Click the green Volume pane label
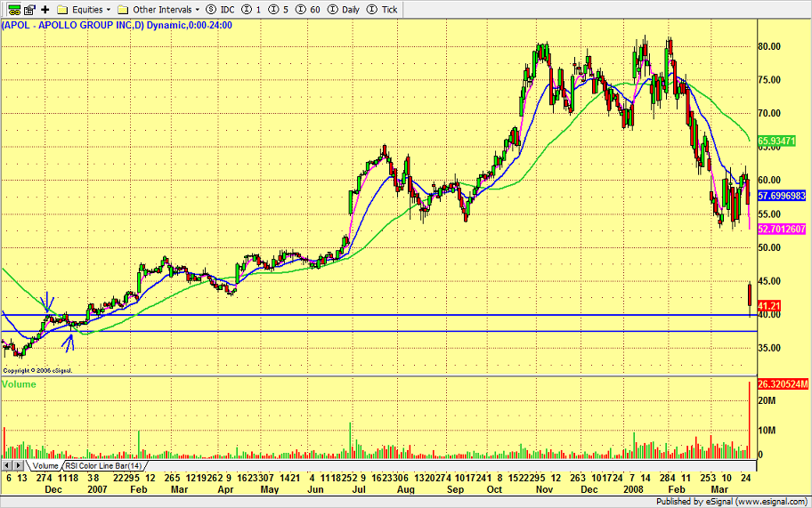This screenshot has width=812, height=508. pos(20,384)
